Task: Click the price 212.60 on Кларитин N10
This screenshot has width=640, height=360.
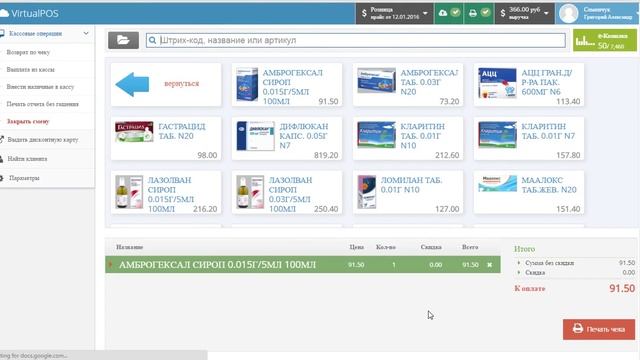Action: 447,155
